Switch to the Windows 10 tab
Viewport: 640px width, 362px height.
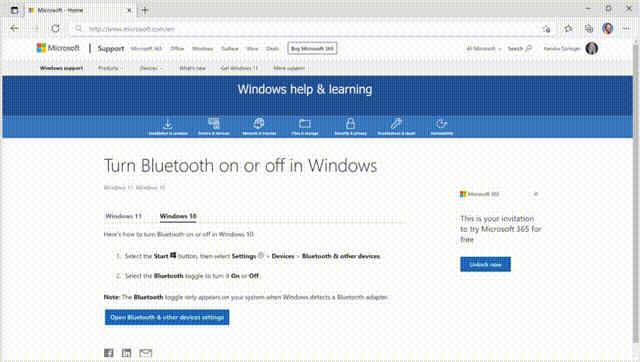pos(178,216)
